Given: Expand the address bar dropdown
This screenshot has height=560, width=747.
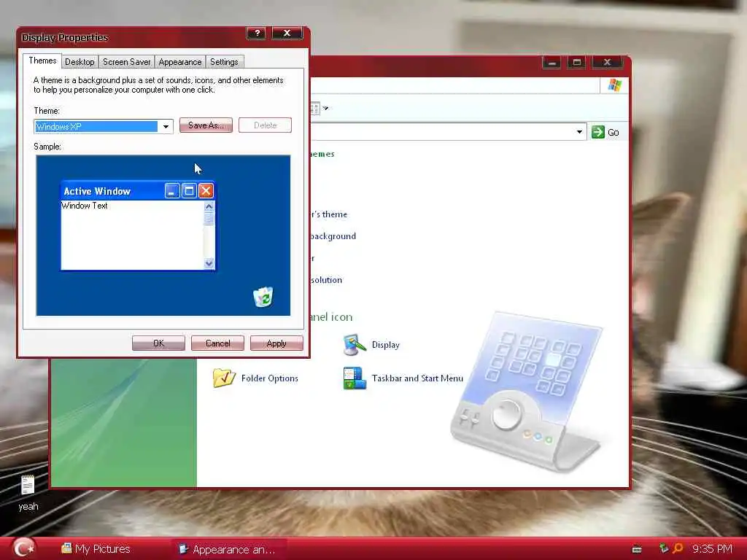Looking at the screenshot, I should pyautogui.click(x=579, y=132).
